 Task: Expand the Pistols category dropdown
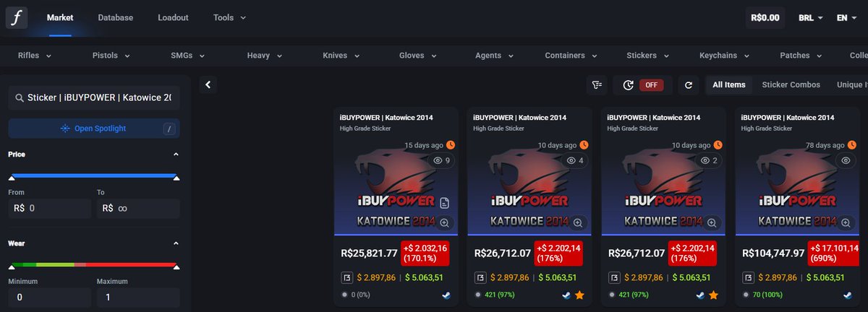111,55
